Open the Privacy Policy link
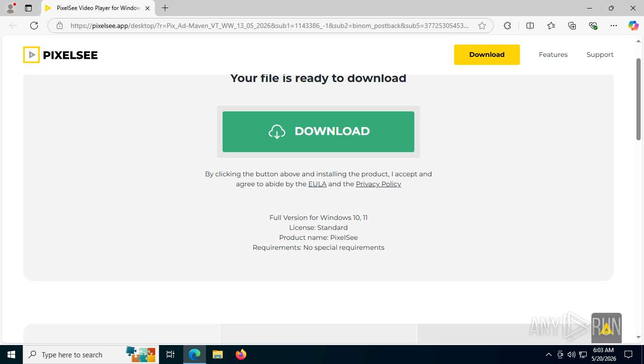This screenshot has width=644, height=364. pos(378,184)
